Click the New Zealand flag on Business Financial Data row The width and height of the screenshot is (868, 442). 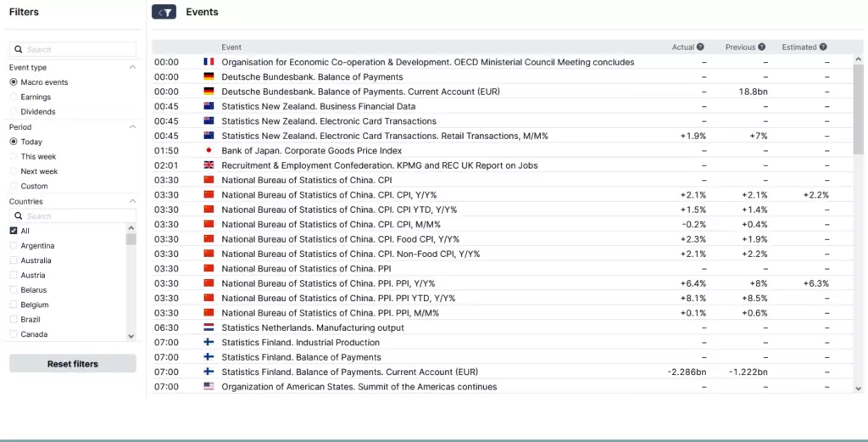tap(209, 106)
